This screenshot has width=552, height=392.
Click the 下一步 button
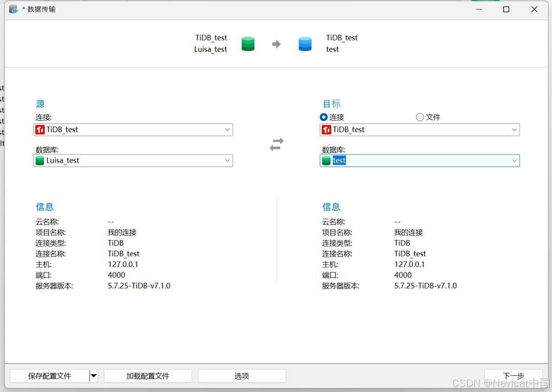[x=513, y=376]
